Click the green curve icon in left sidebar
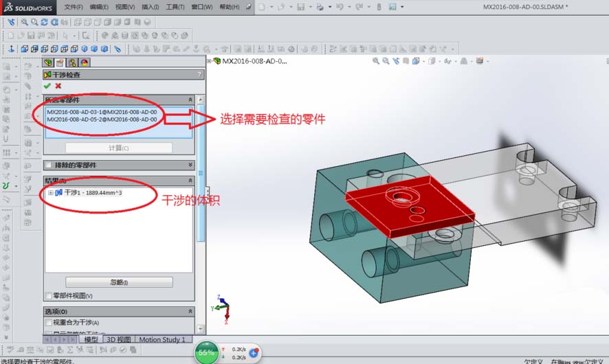Viewport: 609px width, 364px height. pos(5,186)
